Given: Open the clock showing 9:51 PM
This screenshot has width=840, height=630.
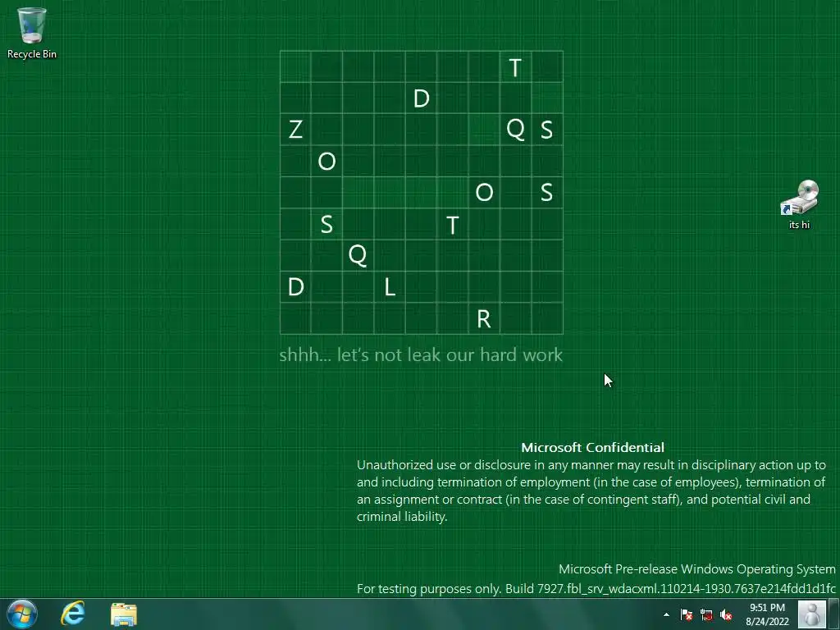Looking at the screenshot, I should [x=767, y=614].
